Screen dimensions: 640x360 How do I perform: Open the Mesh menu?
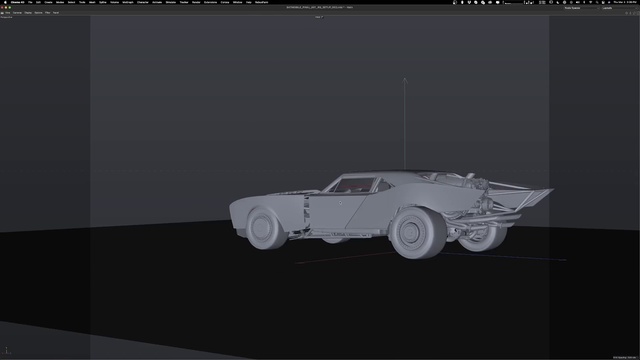92,2
